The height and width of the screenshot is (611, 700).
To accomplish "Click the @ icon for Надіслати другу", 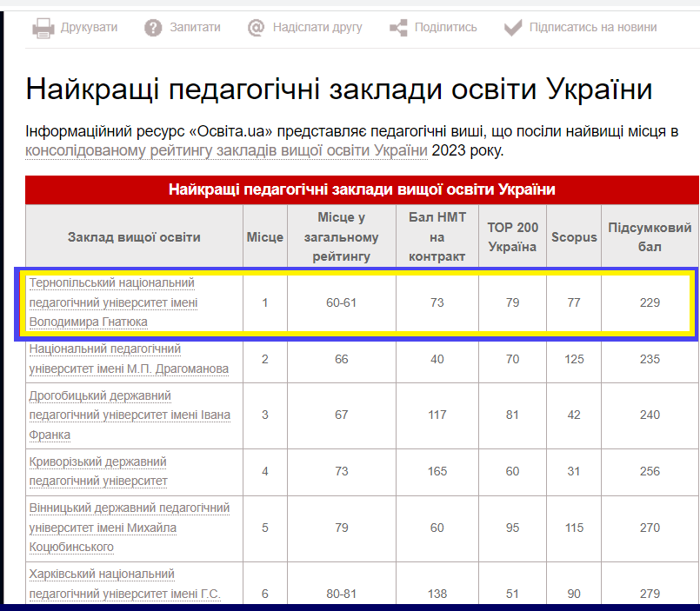I will click(x=256, y=28).
